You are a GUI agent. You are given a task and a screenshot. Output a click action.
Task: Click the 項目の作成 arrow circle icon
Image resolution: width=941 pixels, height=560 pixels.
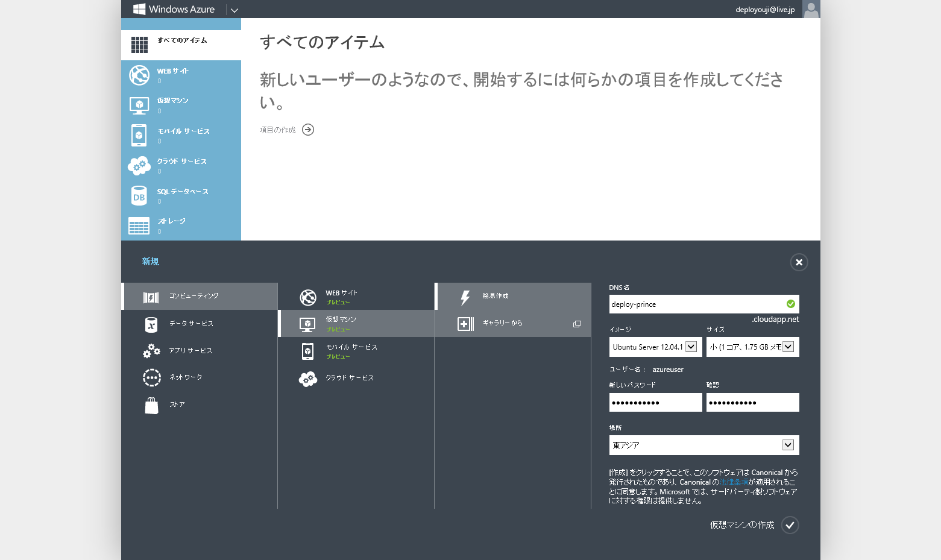pyautogui.click(x=308, y=130)
